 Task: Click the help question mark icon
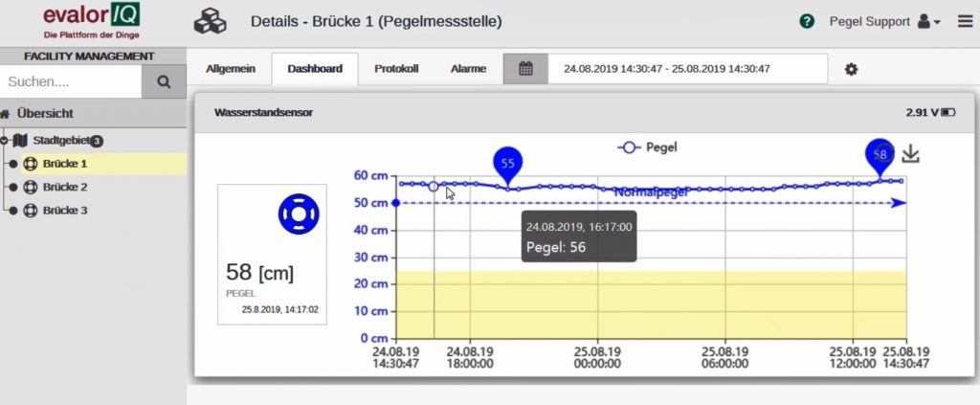click(x=807, y=21)
